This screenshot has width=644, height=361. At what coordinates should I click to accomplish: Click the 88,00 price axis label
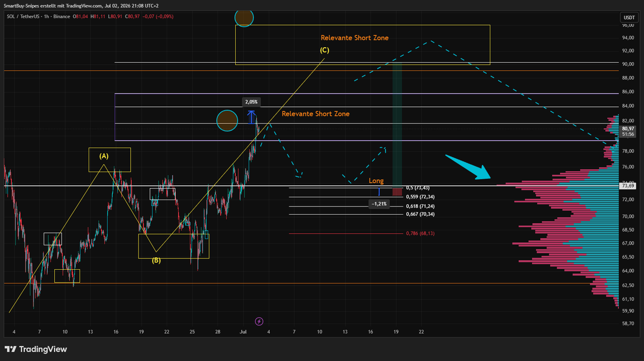(x=628, y=78)
